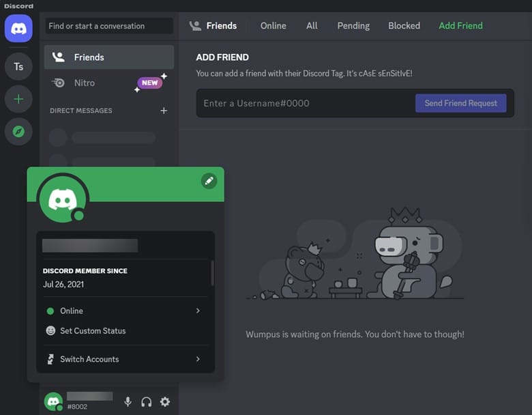Click Send Friend Request button
Screen dimensions: 532x415
coord(461,103)
